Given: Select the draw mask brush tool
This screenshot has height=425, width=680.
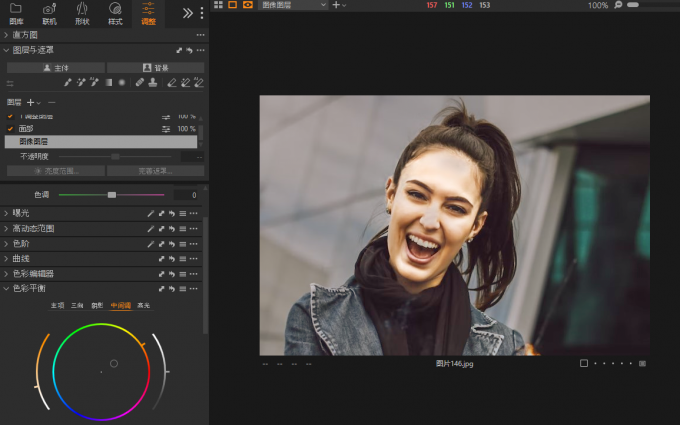Looking at the screenshot, I should [x=67, y=82].
